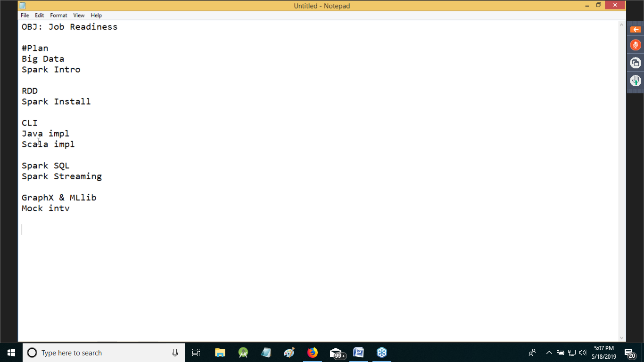644x362 pixels.
Task: Open Microsoft Word from the taskbar
Action: point(359,353)
